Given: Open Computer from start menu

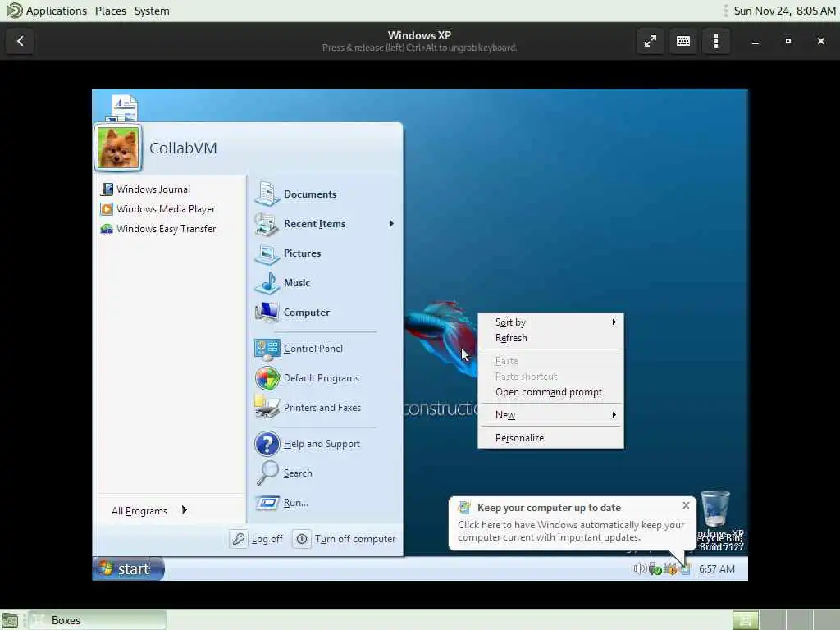Looking at the screenshot, I should click(x=292, y=313).
